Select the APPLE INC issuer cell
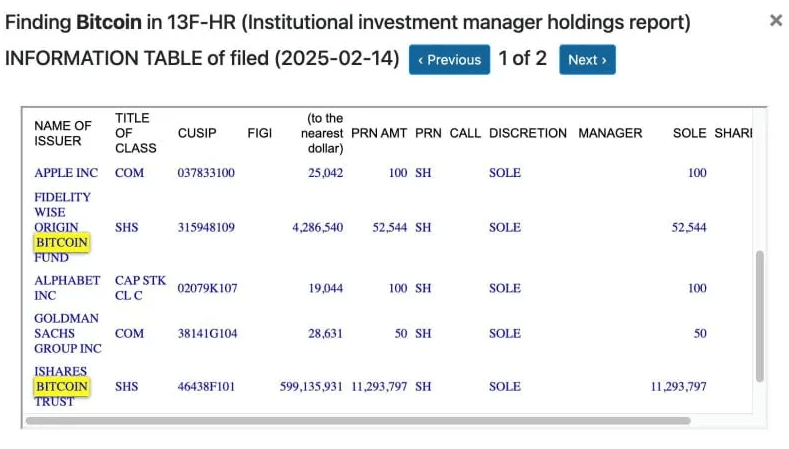 66,173
